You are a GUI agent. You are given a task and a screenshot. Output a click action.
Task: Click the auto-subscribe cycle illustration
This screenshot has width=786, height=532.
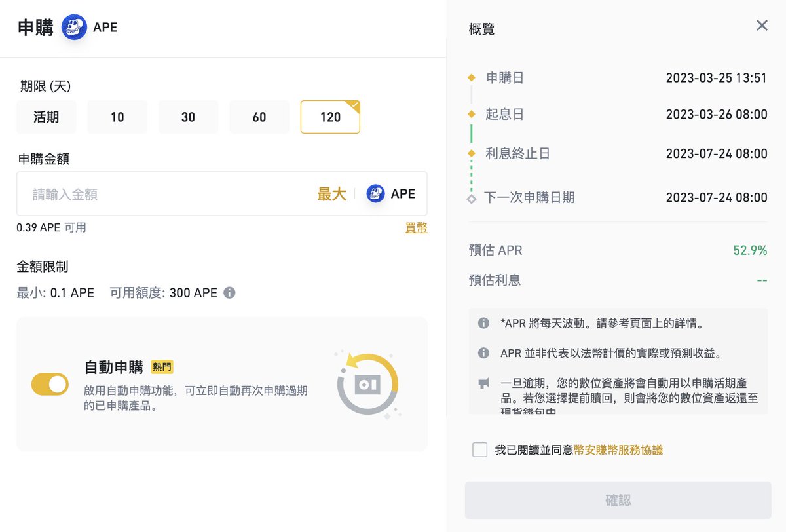(368, 383)
